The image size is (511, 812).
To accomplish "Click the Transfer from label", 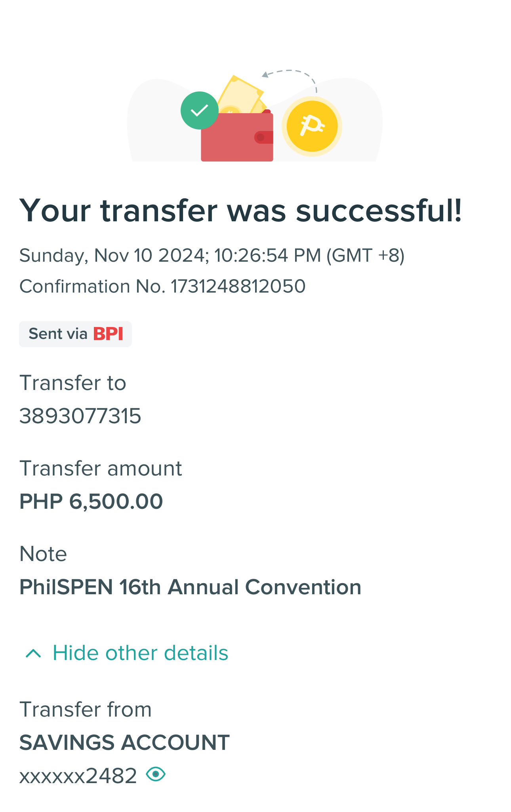I will [86, 709].
